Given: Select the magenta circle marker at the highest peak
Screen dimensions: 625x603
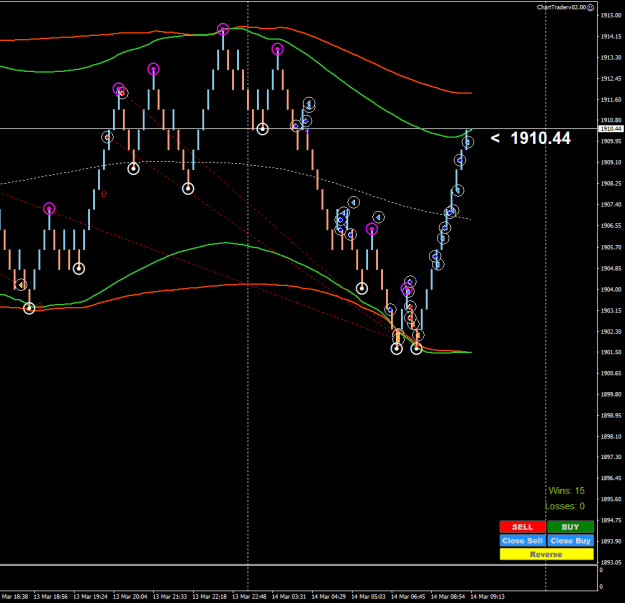Looking at the screenshot, I should (223, 29).
